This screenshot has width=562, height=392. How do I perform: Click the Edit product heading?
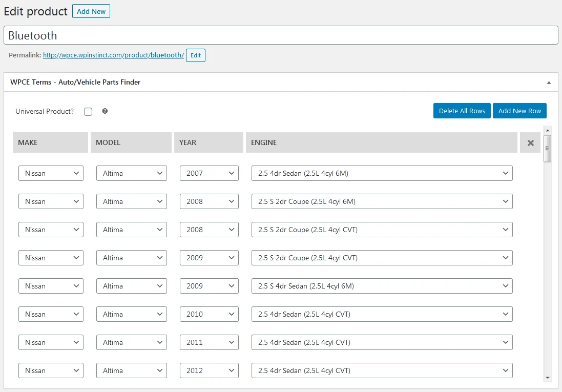pos(35,11)
